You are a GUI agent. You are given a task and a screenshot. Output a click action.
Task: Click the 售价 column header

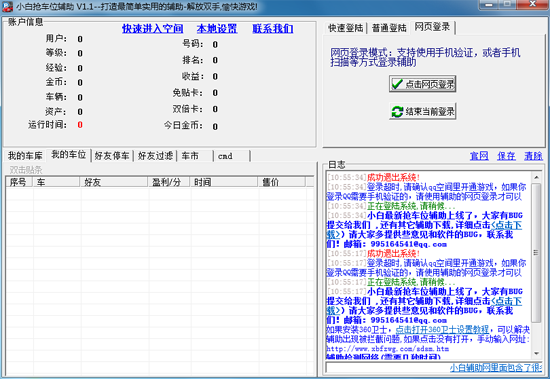282,182
